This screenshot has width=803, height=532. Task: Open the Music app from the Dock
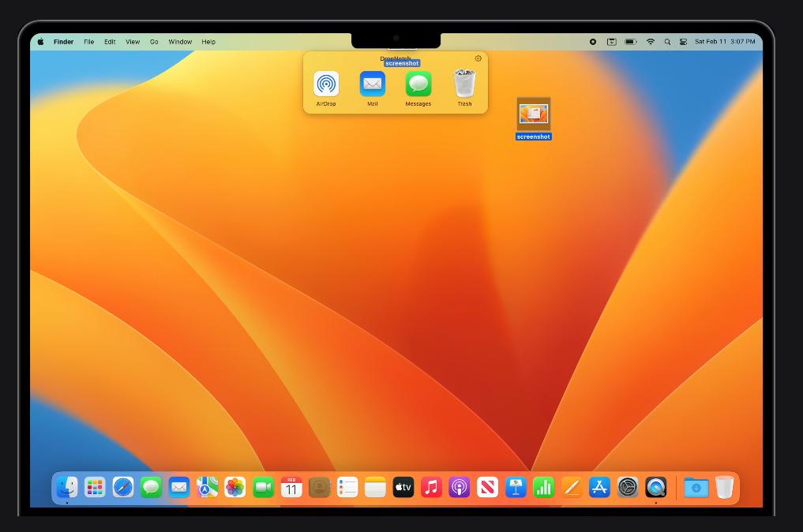[431, 488]
